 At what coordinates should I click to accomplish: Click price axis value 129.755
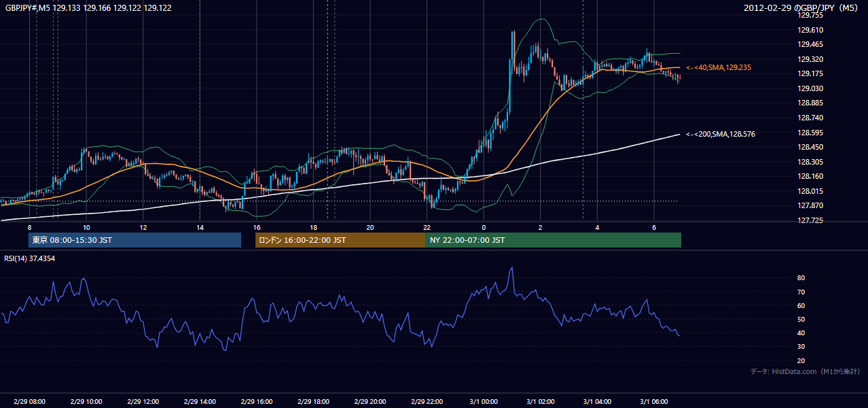(x=811, y=15)
